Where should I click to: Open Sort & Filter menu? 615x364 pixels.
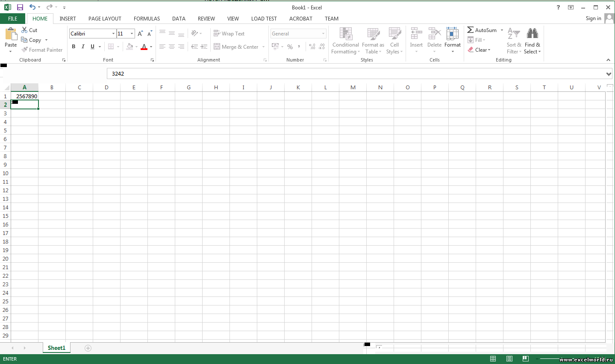(x=514, y=41)
